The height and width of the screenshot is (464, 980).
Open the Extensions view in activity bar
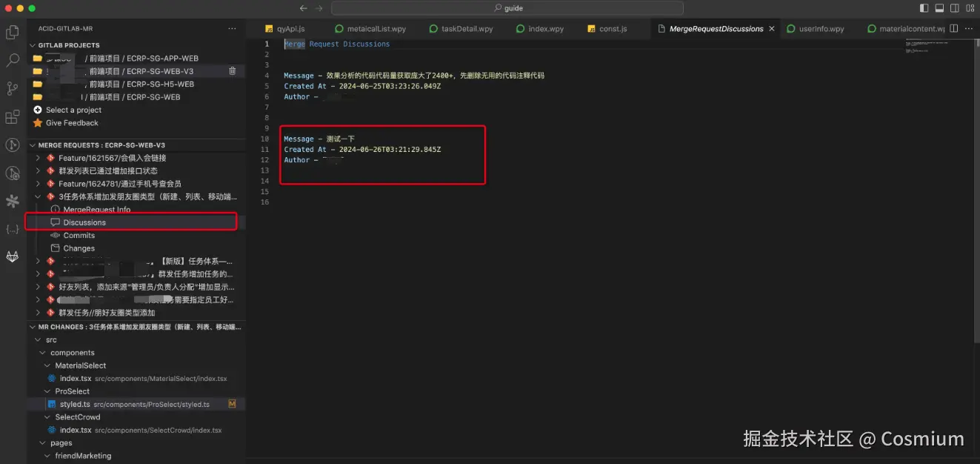(12, 117)
